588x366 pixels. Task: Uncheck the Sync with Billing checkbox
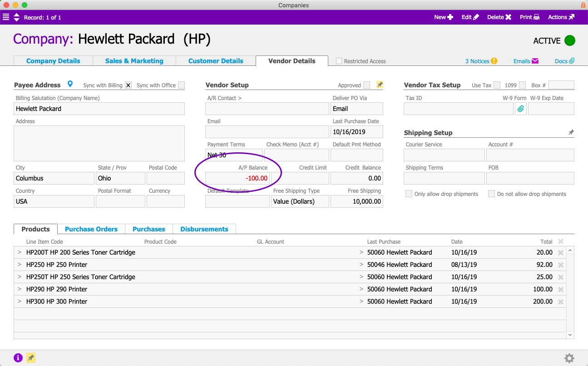pos(128,85)
